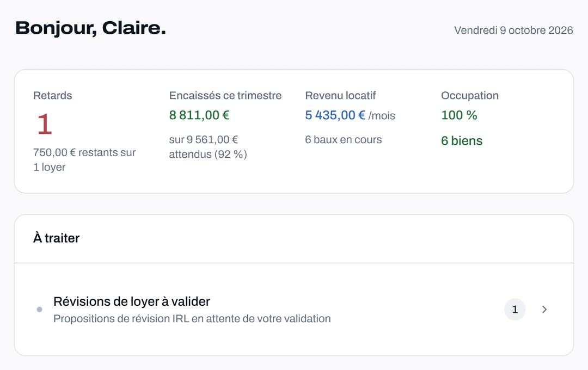Click the collected amount "8 811,00 €"

[x=199, y=115]
